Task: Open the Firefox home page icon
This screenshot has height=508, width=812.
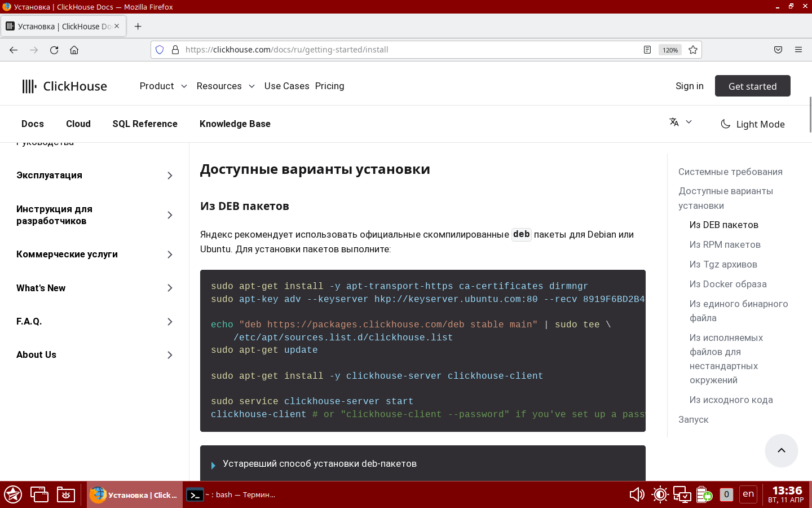Action: (74, 50)
